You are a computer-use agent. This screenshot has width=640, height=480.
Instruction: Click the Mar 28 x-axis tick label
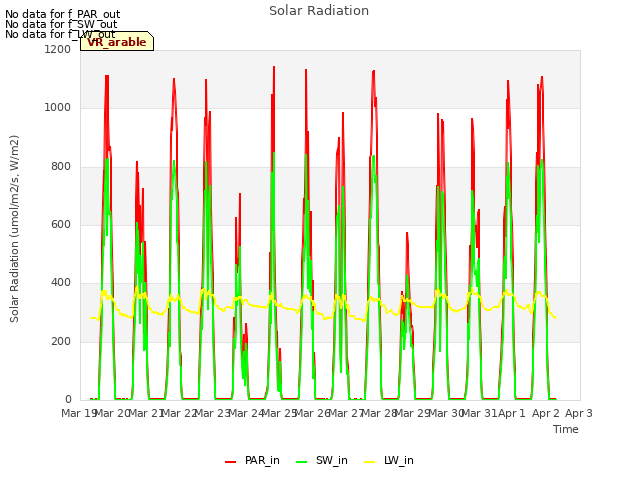click(380, 413)
